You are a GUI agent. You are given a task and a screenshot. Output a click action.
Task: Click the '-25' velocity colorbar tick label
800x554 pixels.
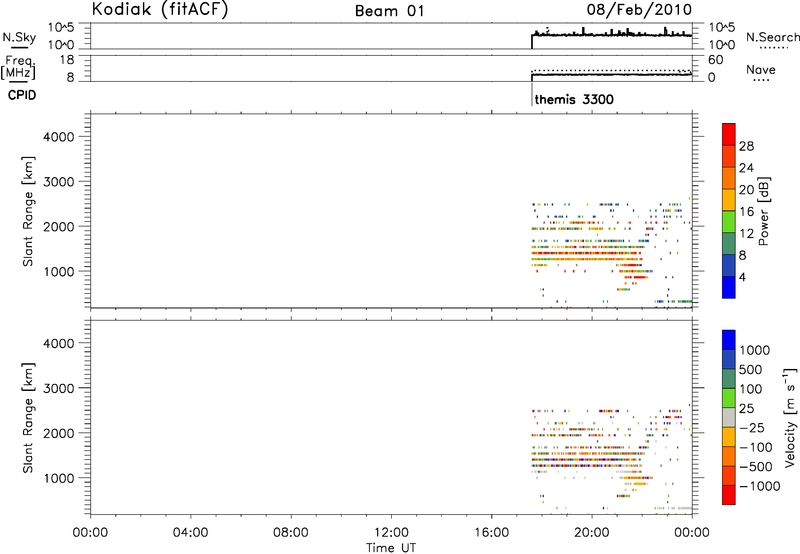[x=751, y=427]
